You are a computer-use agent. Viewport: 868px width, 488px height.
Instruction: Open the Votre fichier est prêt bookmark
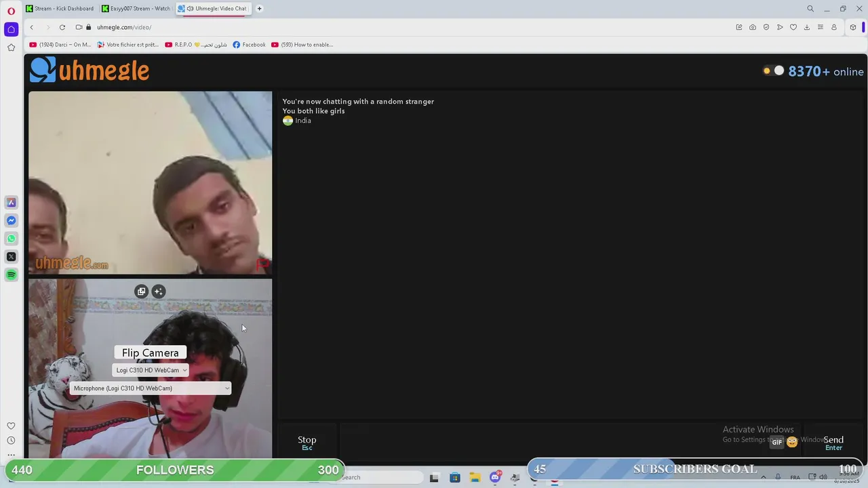[x=127, y=45]
